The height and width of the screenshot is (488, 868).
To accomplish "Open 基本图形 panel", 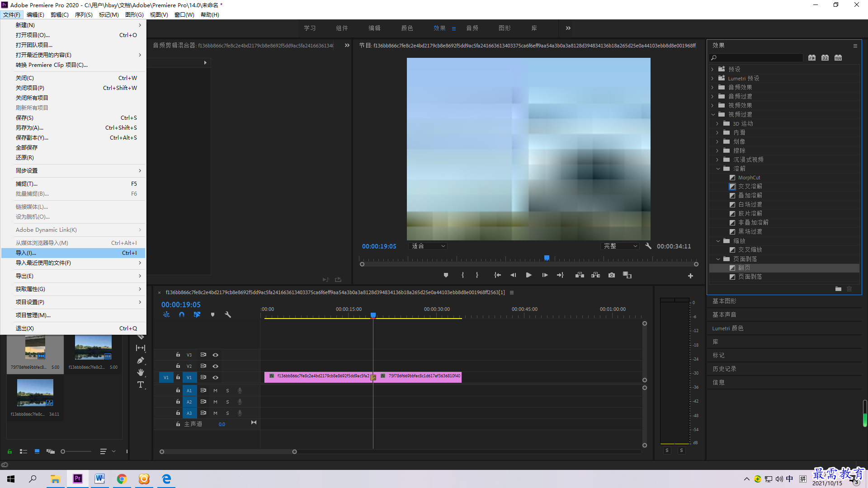I will click(724, 301).
